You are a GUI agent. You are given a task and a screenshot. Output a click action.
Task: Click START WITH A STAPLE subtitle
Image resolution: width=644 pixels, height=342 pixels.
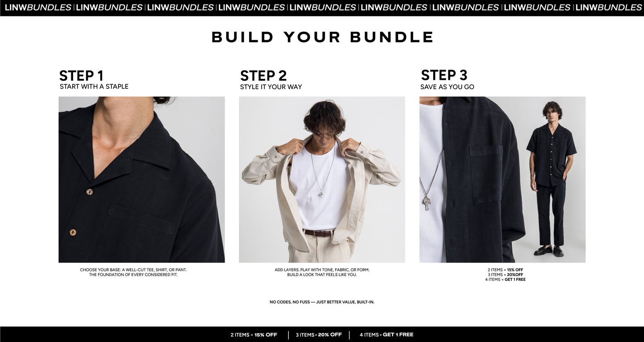tap(94, 87)
